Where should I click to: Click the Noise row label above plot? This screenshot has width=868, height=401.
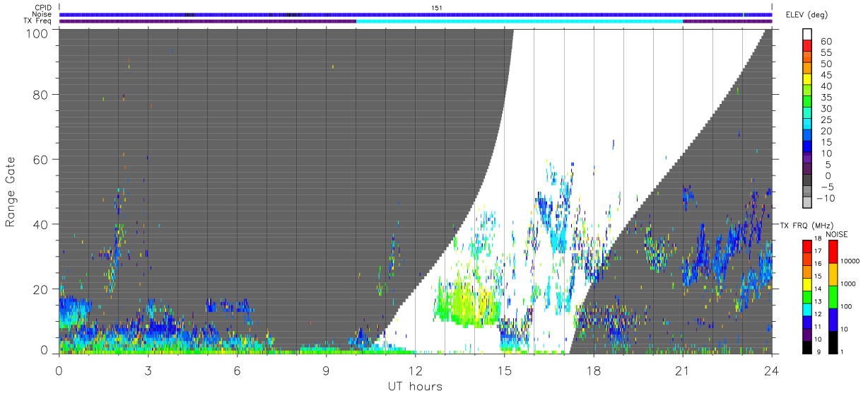point(42,14)
